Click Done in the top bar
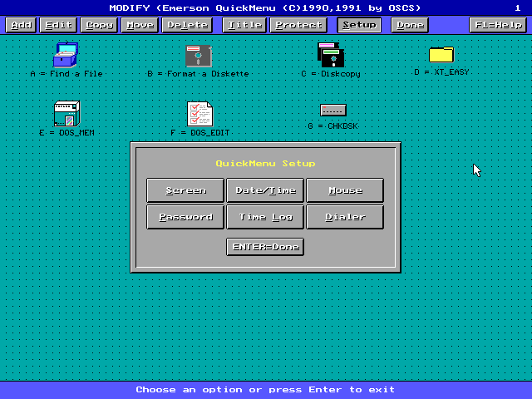Image resolution: width=532 pixels, height=399 pixels. (410, 25)
